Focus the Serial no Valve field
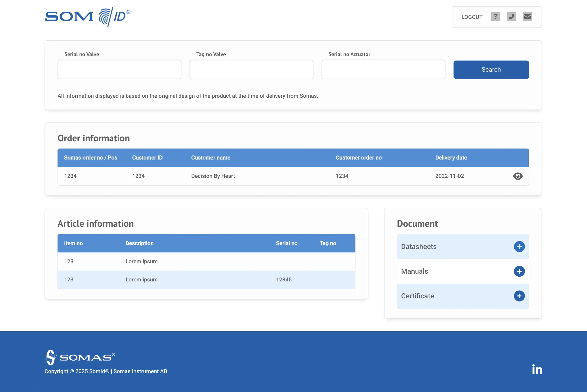 [x=119, y=69]
